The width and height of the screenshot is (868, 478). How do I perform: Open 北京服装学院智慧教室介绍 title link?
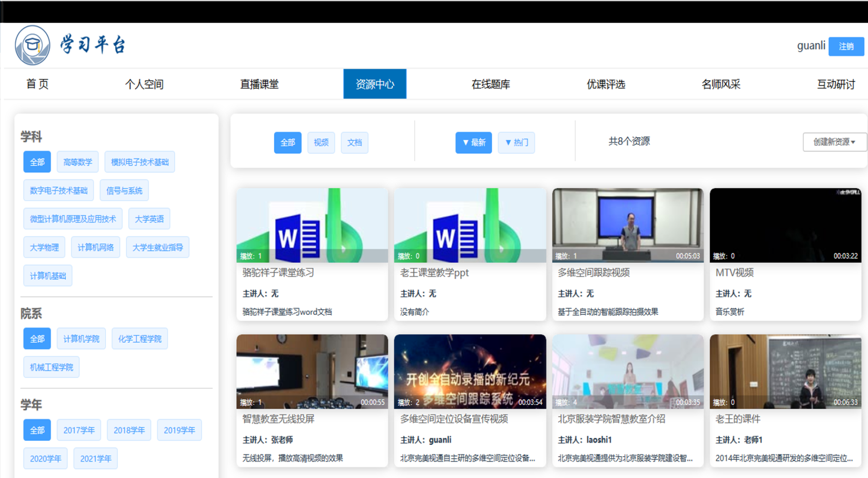(x=611, y=419)
